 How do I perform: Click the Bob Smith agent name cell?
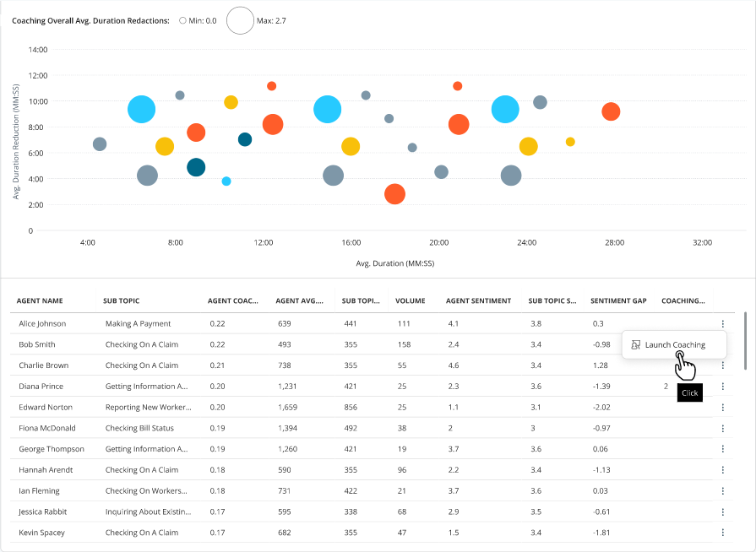tap(37, 344)
